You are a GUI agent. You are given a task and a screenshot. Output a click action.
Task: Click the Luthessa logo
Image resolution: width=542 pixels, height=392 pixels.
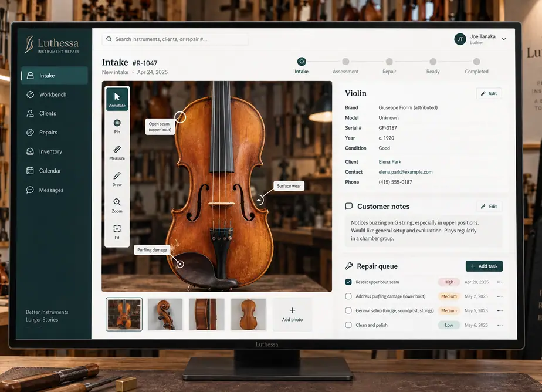(x=52, y=45)
